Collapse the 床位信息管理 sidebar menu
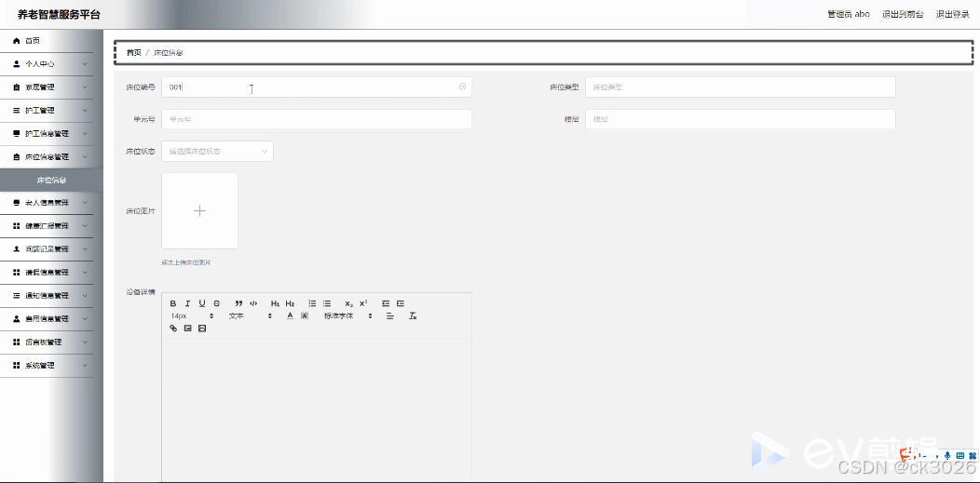980x483 pixels. pyautogui.click(x=47, y=156)
